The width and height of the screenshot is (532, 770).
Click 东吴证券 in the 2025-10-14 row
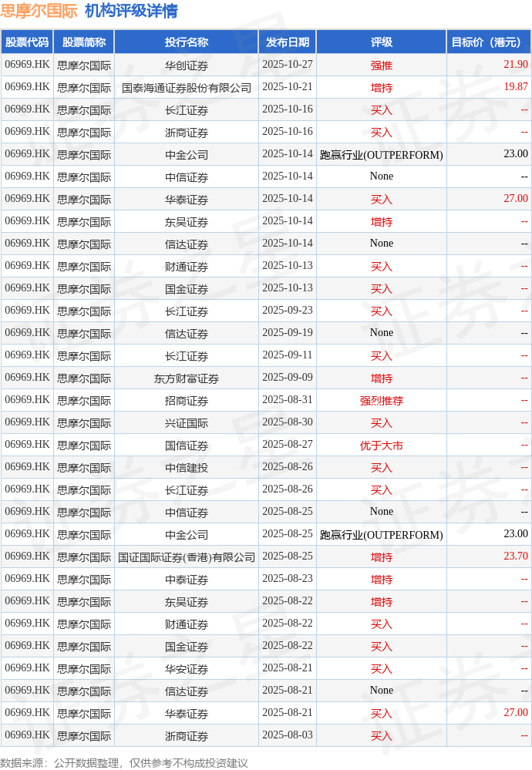tap(187, 222)
